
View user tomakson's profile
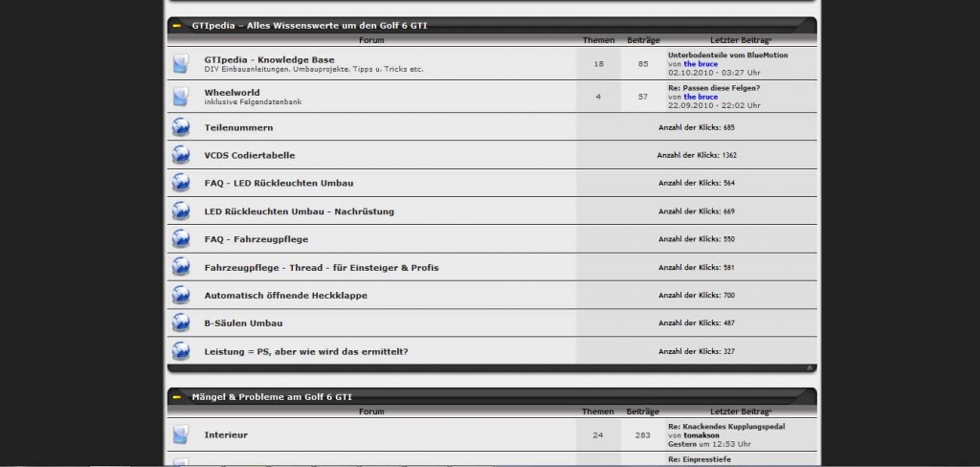[x=702, y=435]
